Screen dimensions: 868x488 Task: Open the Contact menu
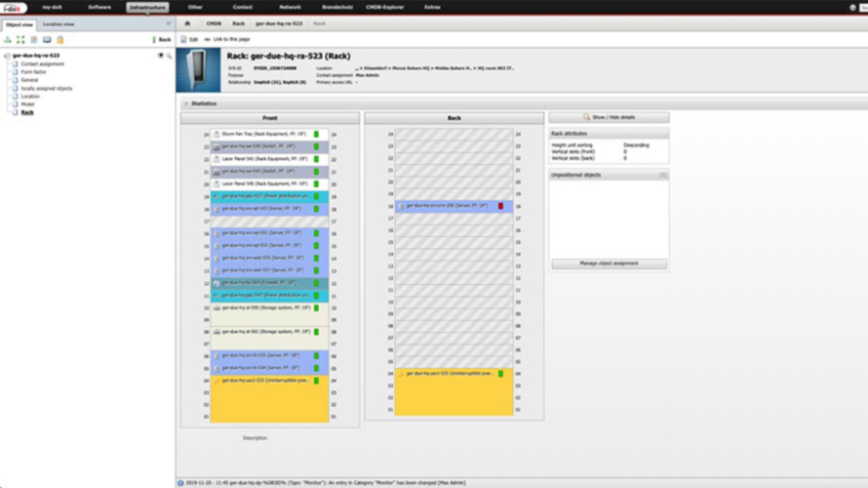[243, 7]
